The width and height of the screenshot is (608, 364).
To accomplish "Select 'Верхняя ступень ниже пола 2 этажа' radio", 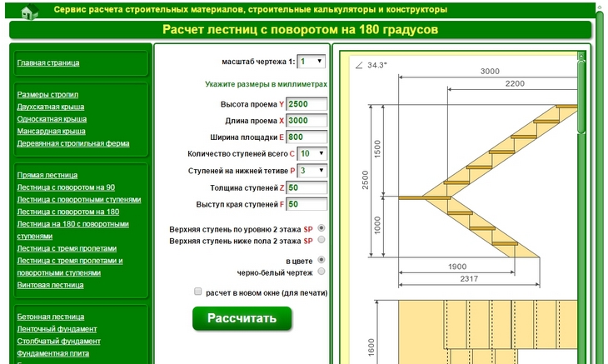I will point(321,240).
